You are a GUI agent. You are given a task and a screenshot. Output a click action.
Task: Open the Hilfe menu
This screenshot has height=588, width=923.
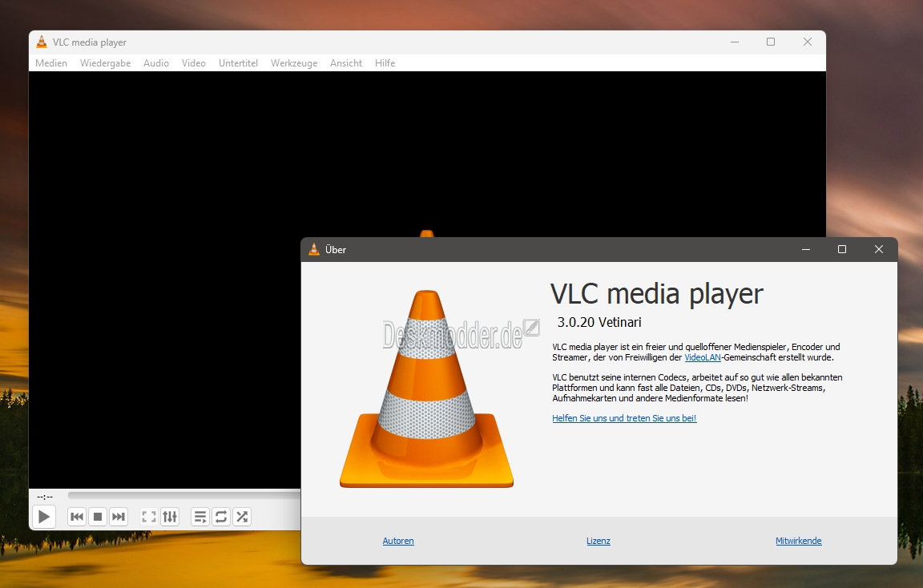[385, 63]
